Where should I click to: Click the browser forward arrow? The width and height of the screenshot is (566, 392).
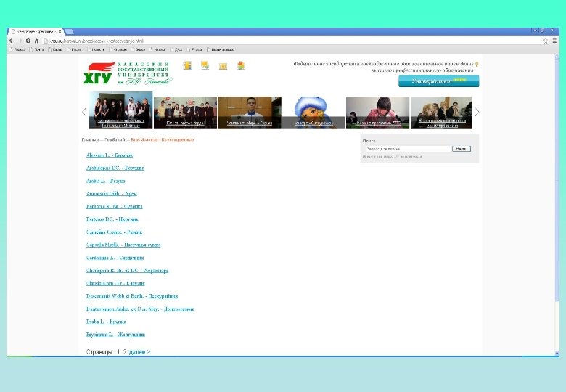[x=20, y=41]
